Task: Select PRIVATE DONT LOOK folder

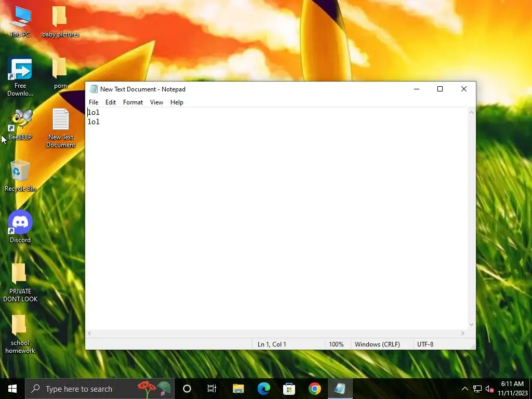Action: [20, 283]
